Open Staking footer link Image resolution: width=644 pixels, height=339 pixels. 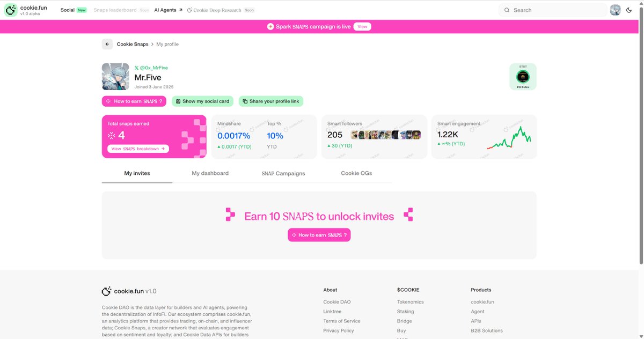coord(406,312)
